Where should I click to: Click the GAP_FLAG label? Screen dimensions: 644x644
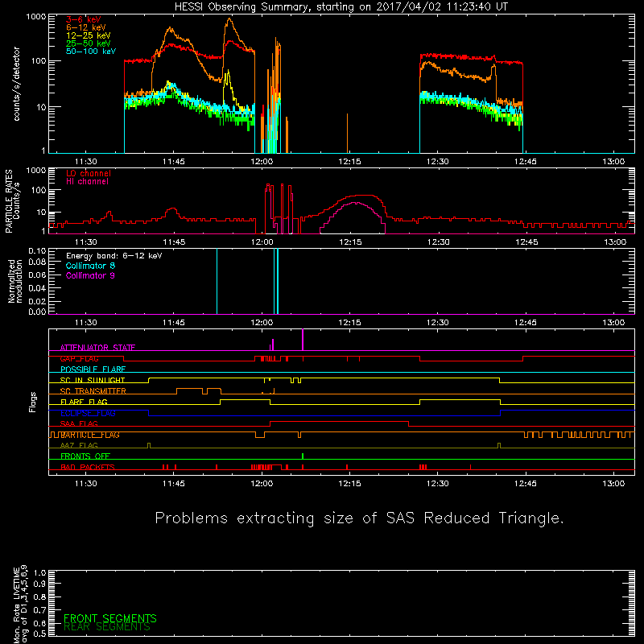pos(79,358)
